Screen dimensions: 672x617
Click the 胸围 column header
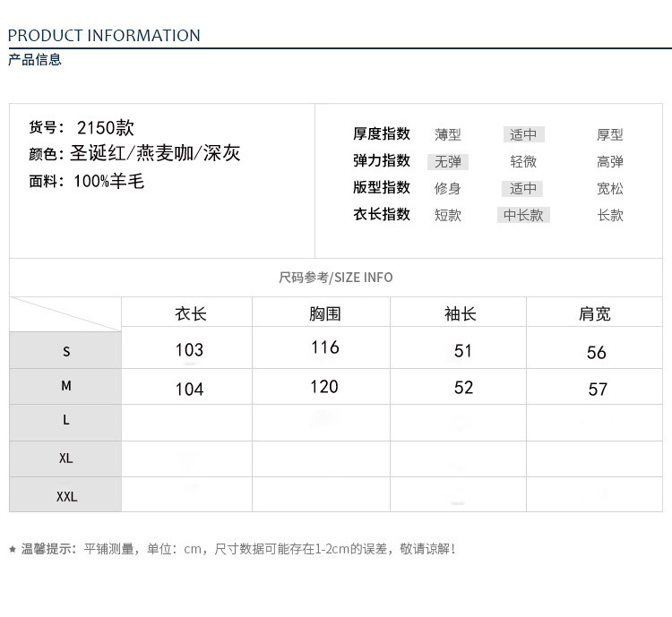[324, 313]
